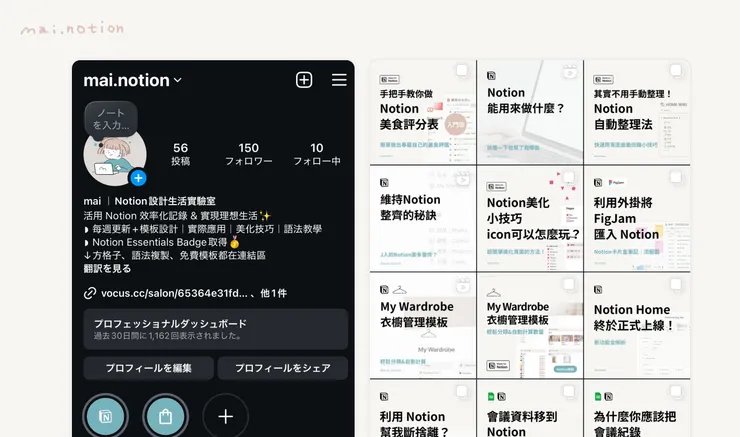
Task: Click carousel indicator on Notion美化小技巧 post
Action: [x=569, y=177]
